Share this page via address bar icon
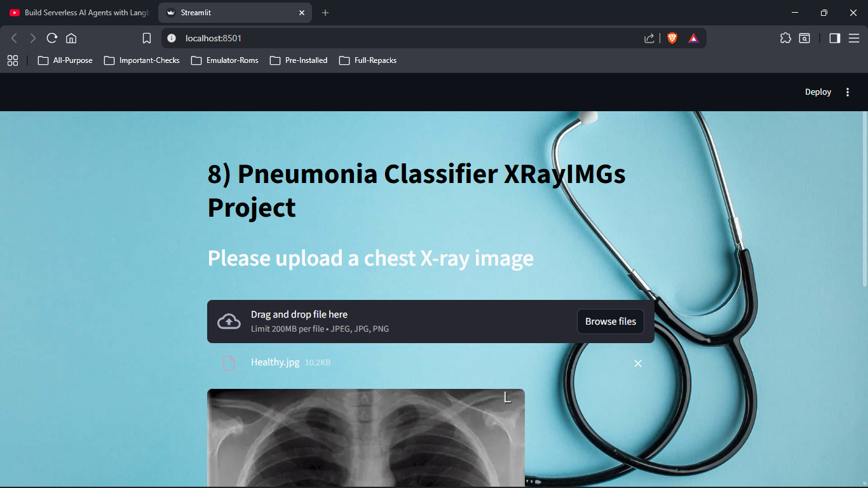The width and height of the screenshot is (868, 488). pos(649,38)
